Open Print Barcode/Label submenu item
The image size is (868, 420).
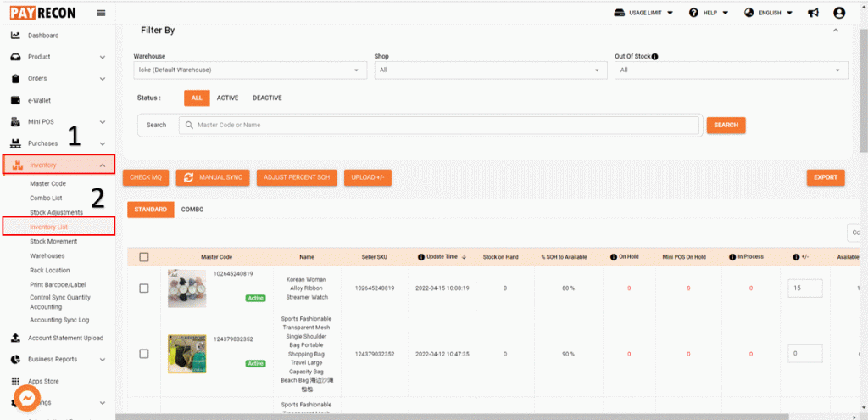(58, 285)
